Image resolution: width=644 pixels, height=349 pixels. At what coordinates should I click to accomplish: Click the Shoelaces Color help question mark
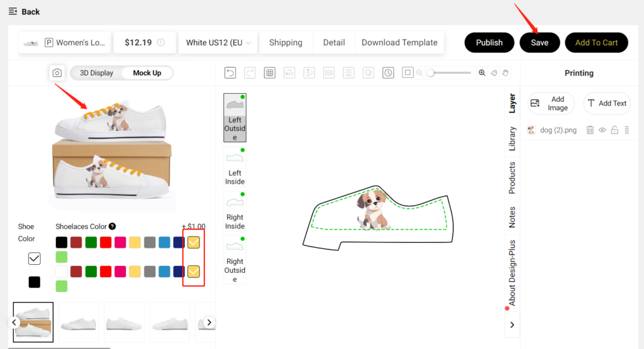click(x=112, y=226)
